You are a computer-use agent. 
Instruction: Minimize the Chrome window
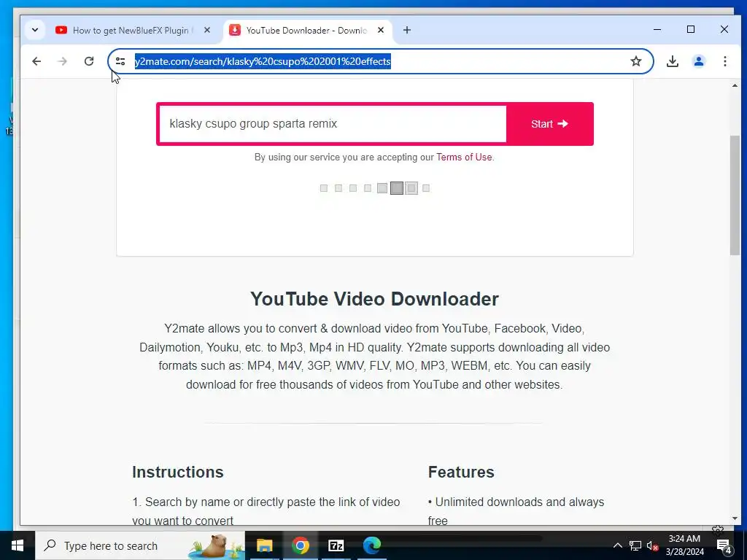point(657,29)
